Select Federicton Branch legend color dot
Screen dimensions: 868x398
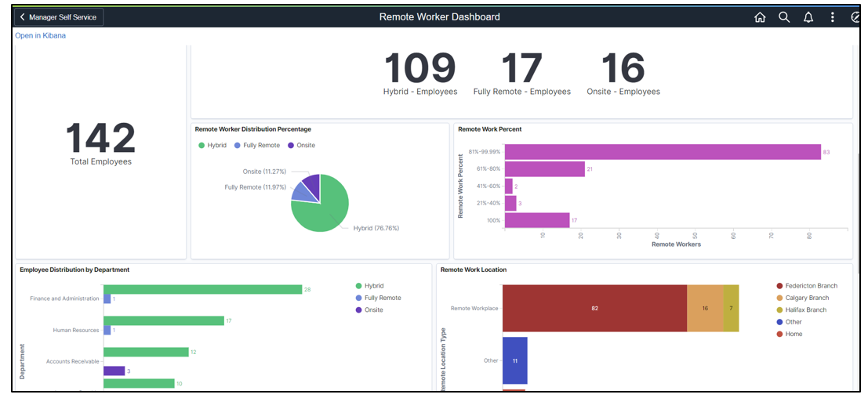[779, 286]
